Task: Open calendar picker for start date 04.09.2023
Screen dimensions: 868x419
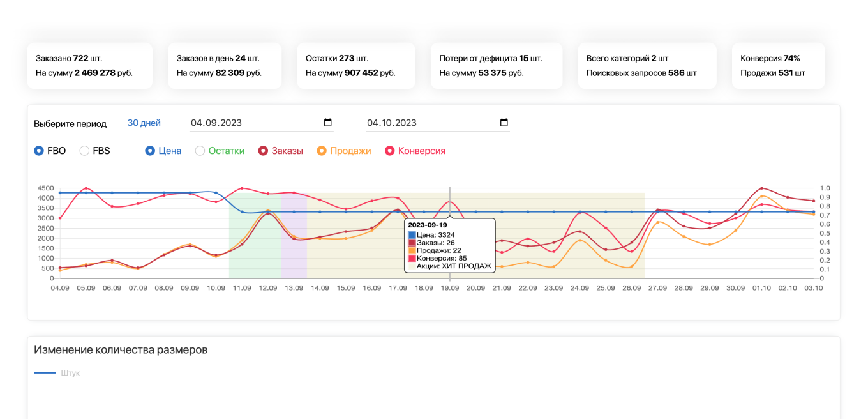Action: point(328,123)
